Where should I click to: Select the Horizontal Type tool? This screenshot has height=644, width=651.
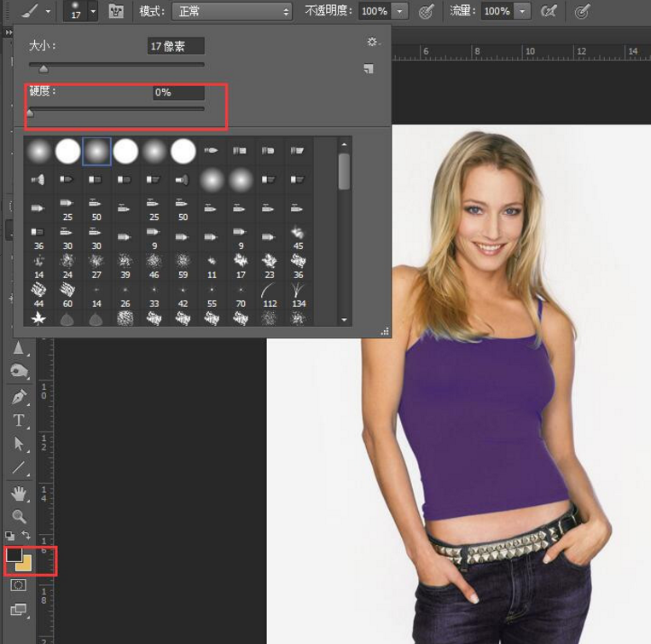(x=19, y=421)
